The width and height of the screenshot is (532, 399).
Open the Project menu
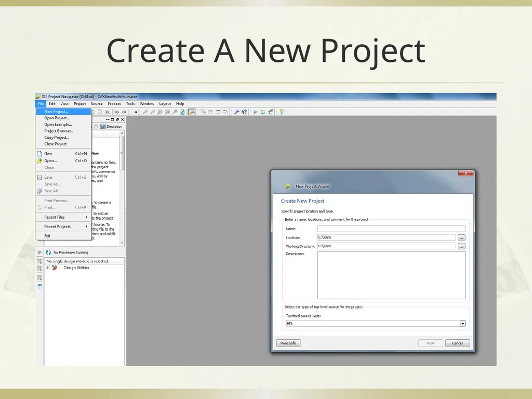pyautogui.click(x=79, y=104)
